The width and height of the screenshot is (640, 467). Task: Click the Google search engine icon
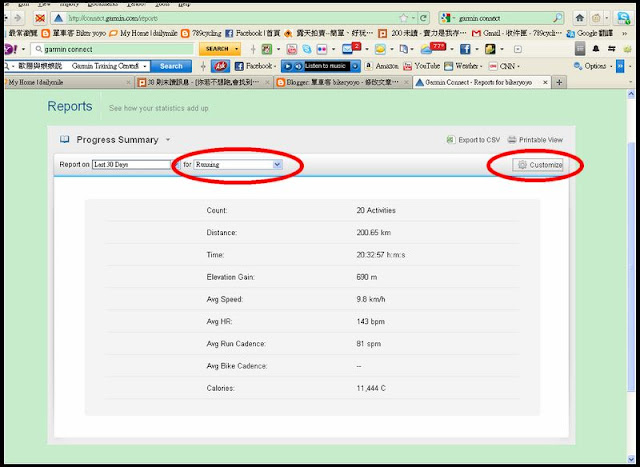tap(446, 18)
